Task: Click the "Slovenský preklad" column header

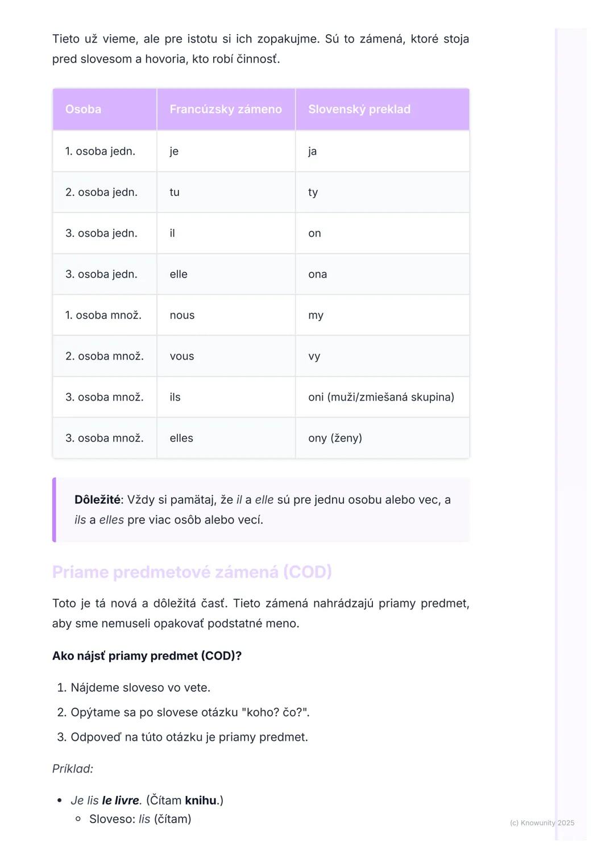Action: tap(359, 109)
